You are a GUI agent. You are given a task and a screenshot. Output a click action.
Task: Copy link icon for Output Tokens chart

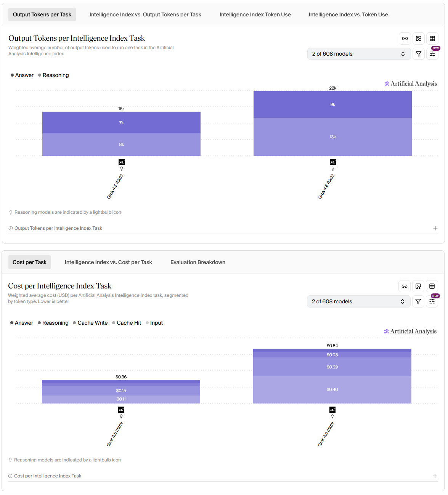click(405, 38)
